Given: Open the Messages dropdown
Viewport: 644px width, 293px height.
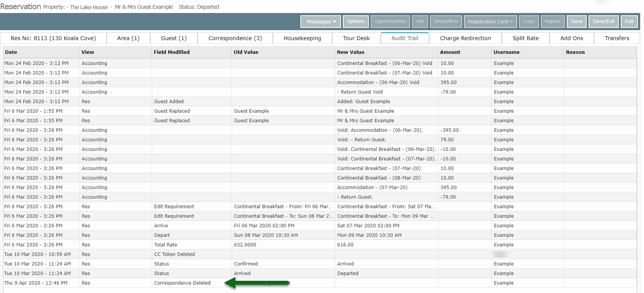Looking at the screenshot, I should click(321, 21).
